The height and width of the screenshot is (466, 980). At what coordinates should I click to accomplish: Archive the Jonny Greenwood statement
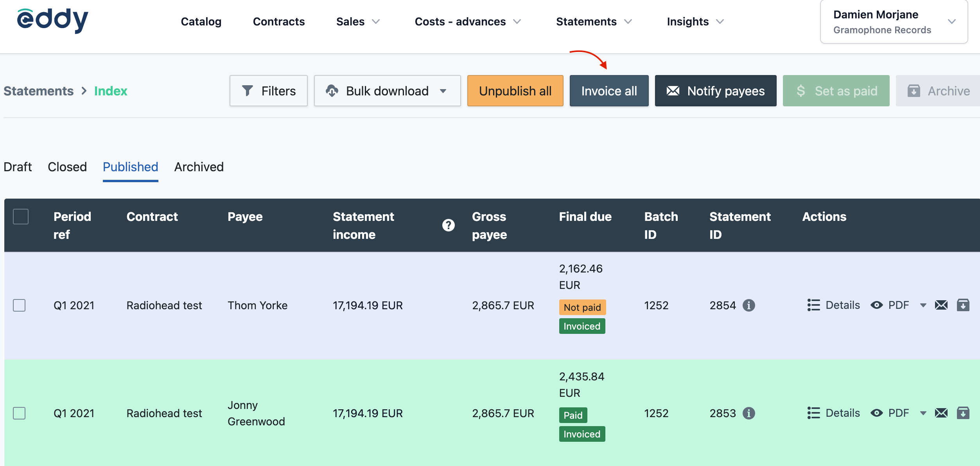(x=963, y=413)
